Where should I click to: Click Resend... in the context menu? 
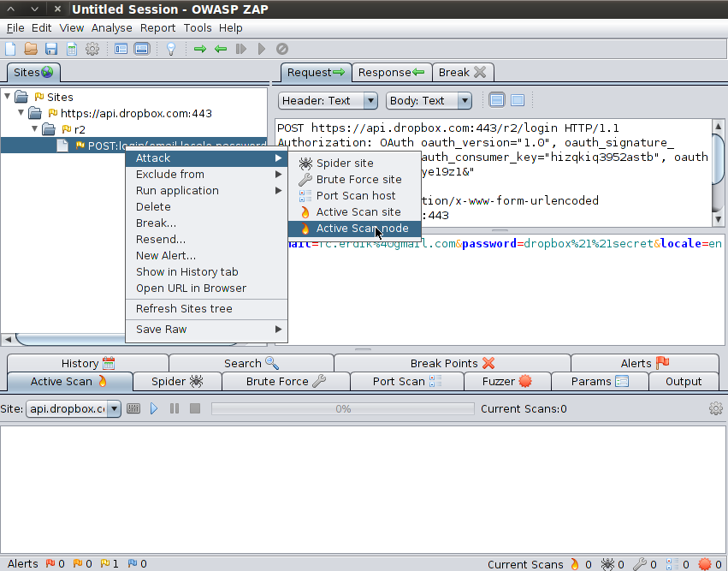(207, 239)
